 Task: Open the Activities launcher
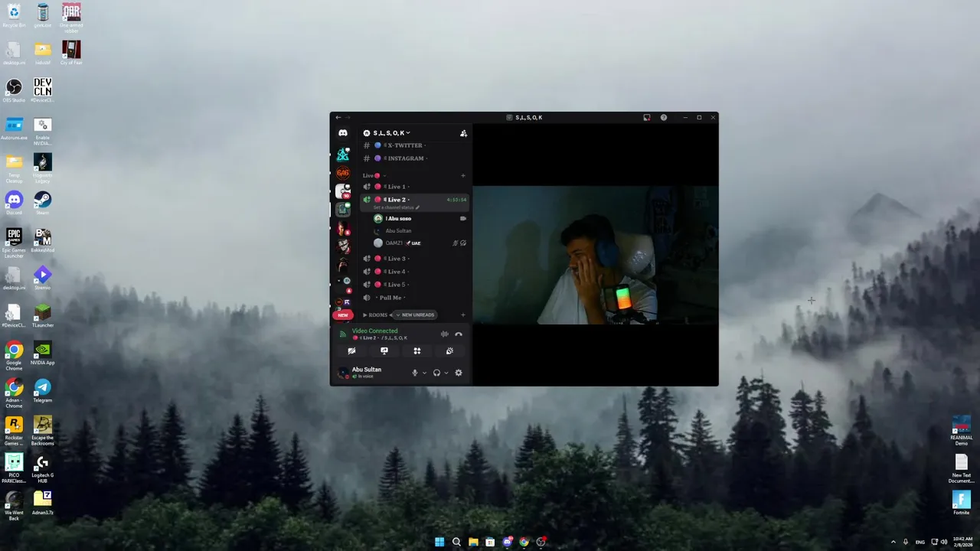pyautogui.click(x=417, y=351)
